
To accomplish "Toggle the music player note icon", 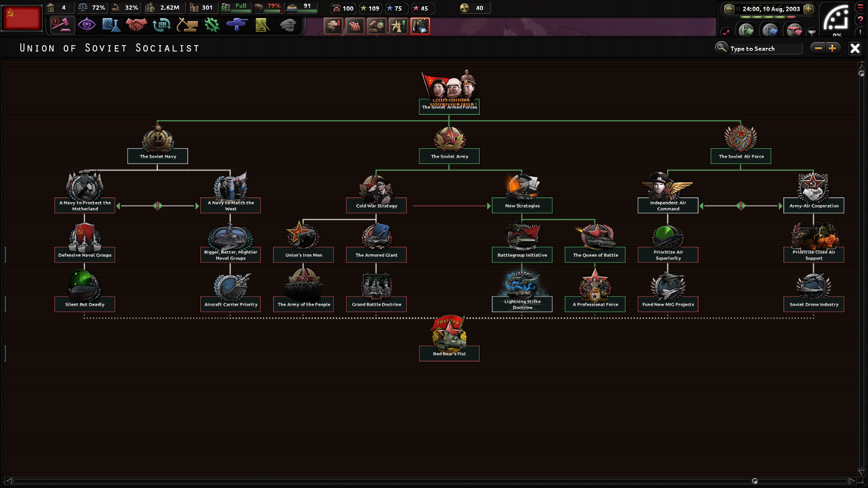I will [726, 32].
